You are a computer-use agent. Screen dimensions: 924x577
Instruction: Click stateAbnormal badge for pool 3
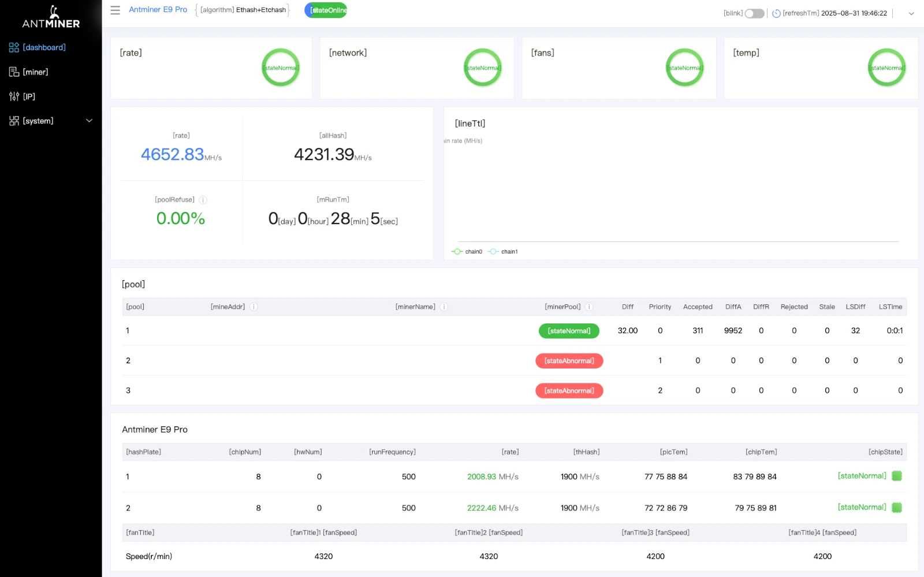click(x=569, y=391)
